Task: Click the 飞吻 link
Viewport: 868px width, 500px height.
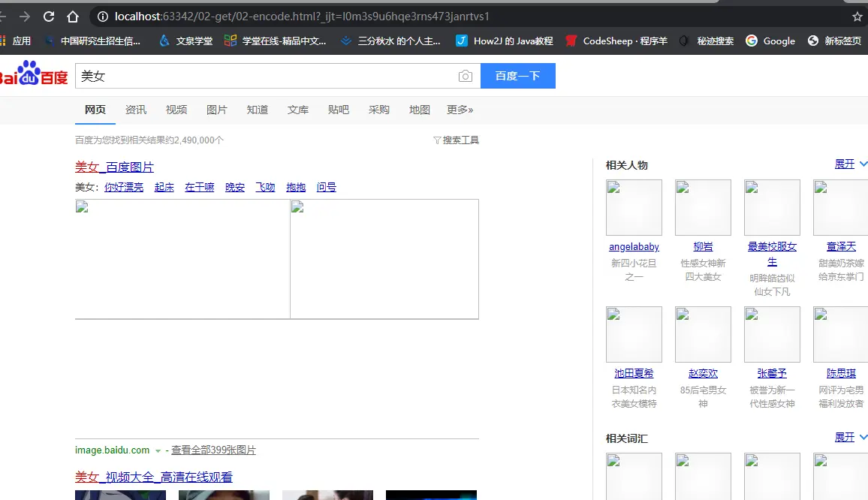Action: click(x=265, y=187)
